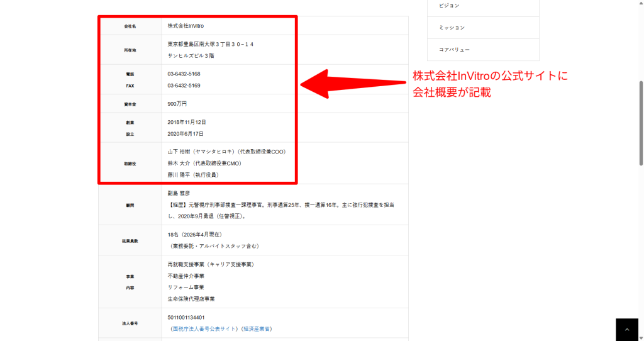This screenshot has height=341, width=644.
Task: Select the note (業務委託・アルバイトスタッフ含む)
Action: pos(214,246)
